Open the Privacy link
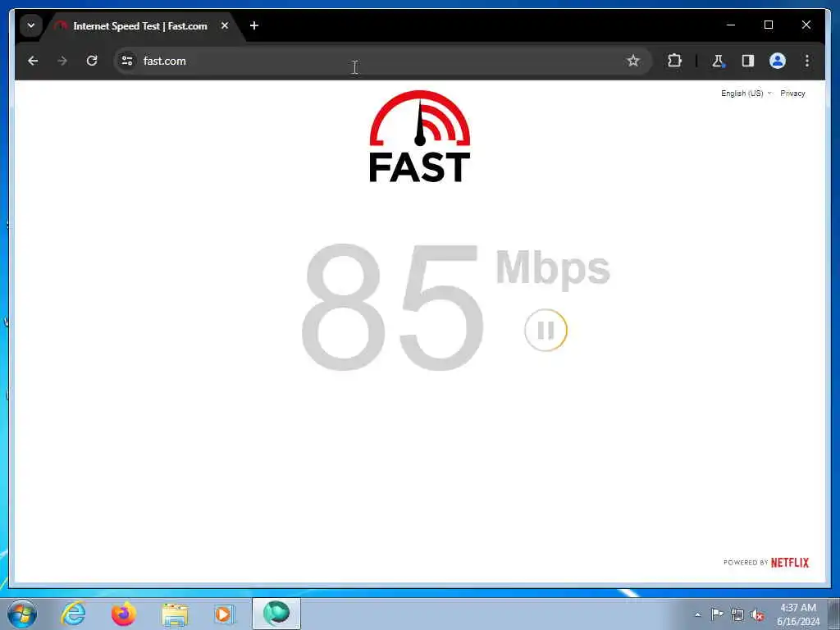 pyautogui.click(x=792, y=94)
